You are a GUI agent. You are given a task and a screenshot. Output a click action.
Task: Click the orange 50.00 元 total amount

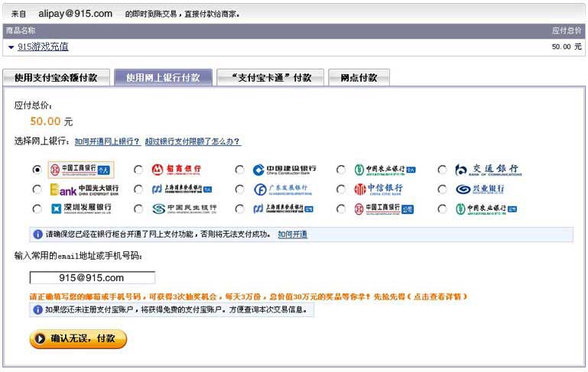51,121
